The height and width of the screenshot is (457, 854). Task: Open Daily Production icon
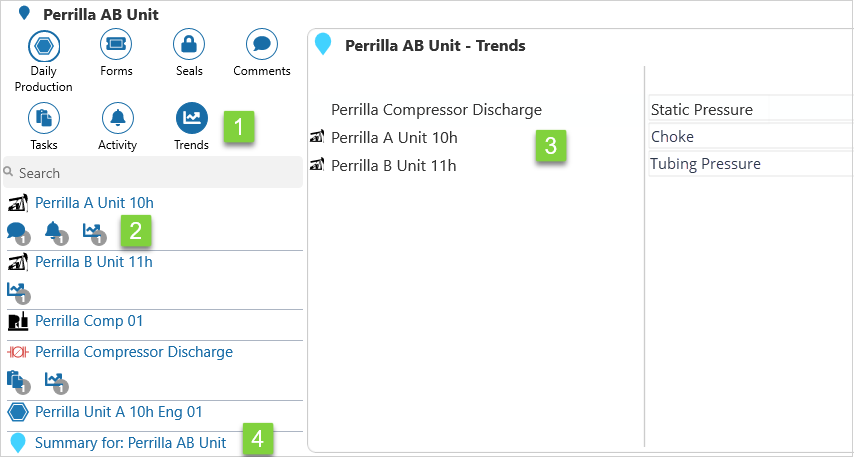tap(44, 45)
